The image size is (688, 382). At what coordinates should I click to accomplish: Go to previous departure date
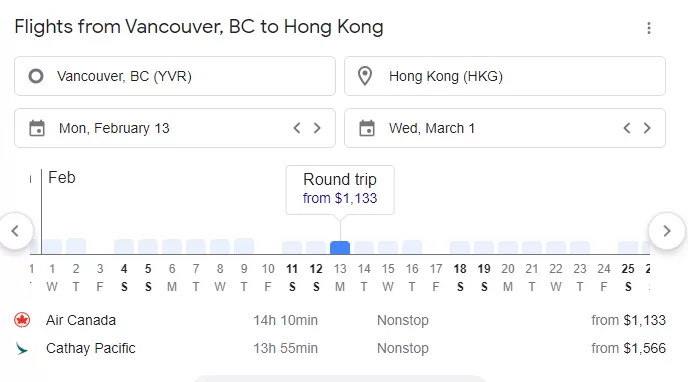297,128
